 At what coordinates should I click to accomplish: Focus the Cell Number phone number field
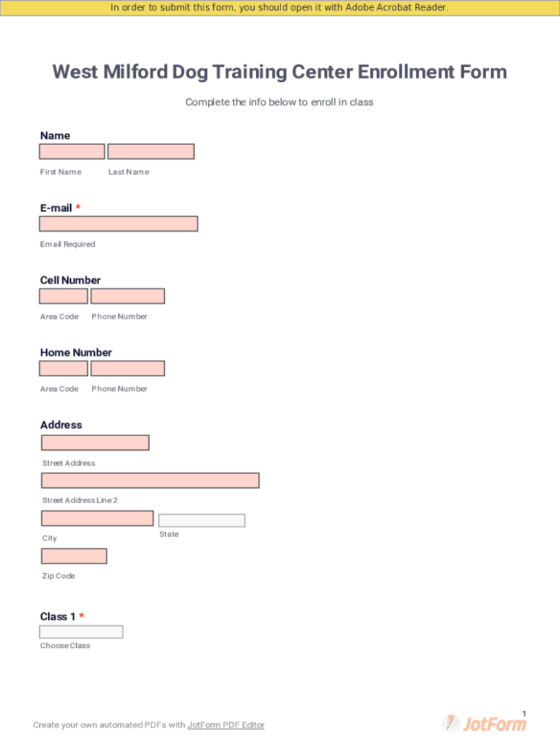pos(127,296)
